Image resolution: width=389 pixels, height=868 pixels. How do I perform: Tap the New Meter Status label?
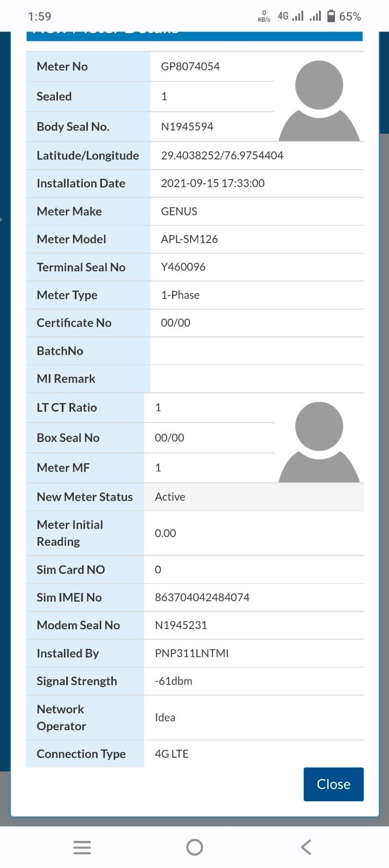click(85, 497)
